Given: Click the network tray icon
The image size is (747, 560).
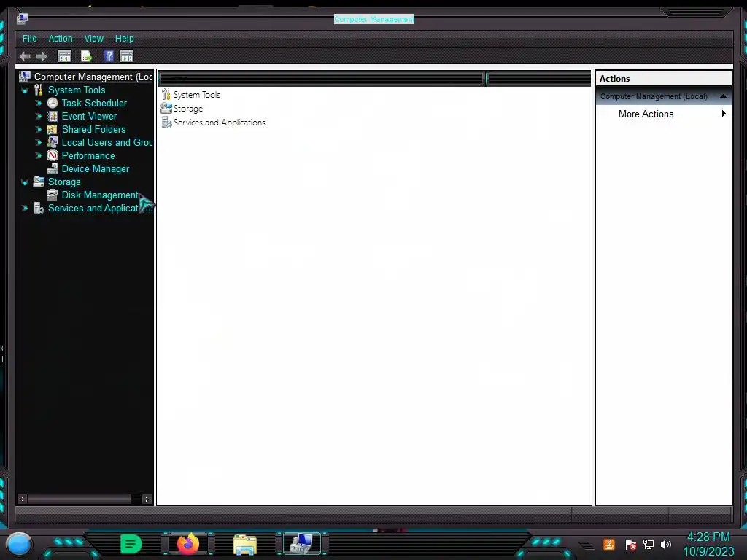Looking at the screenshot, I should [649, 544].
